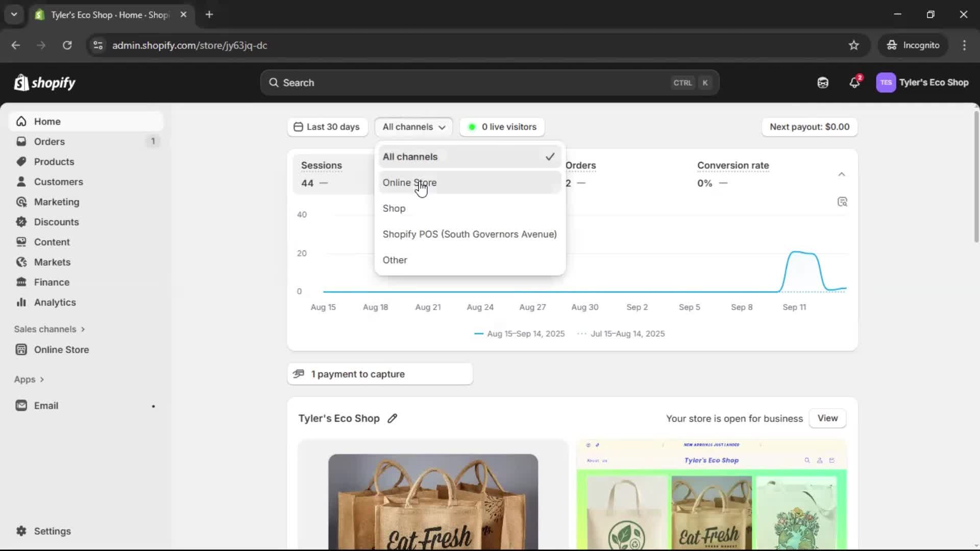This screenshot has width=980, height=551.
Task: Open a new browser tab
Action: [x=209, y=15]
